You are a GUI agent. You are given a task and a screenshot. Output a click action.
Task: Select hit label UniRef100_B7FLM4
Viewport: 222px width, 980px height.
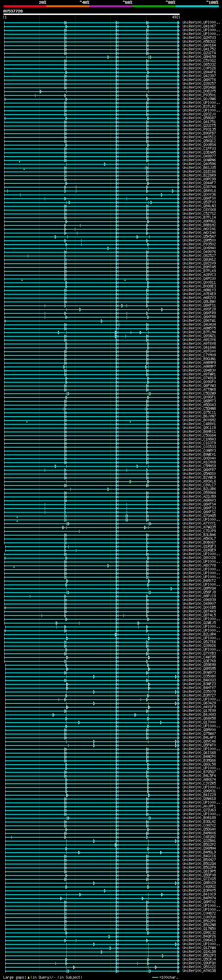199,332
